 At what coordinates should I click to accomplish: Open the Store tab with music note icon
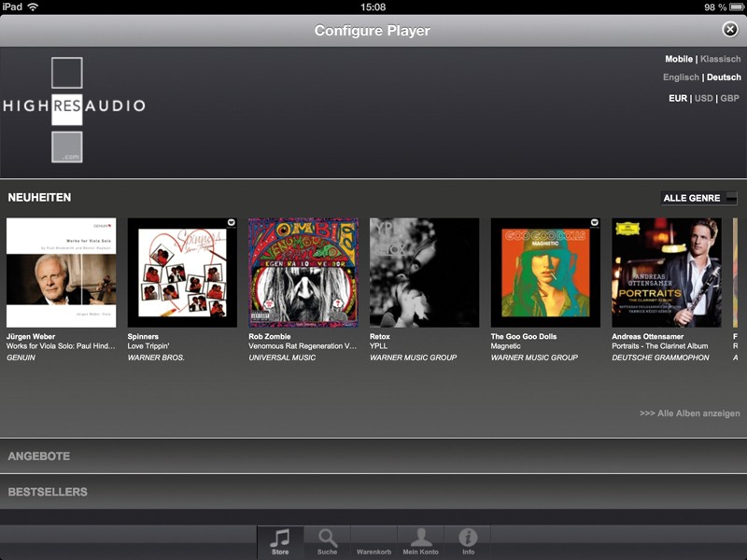280,542
